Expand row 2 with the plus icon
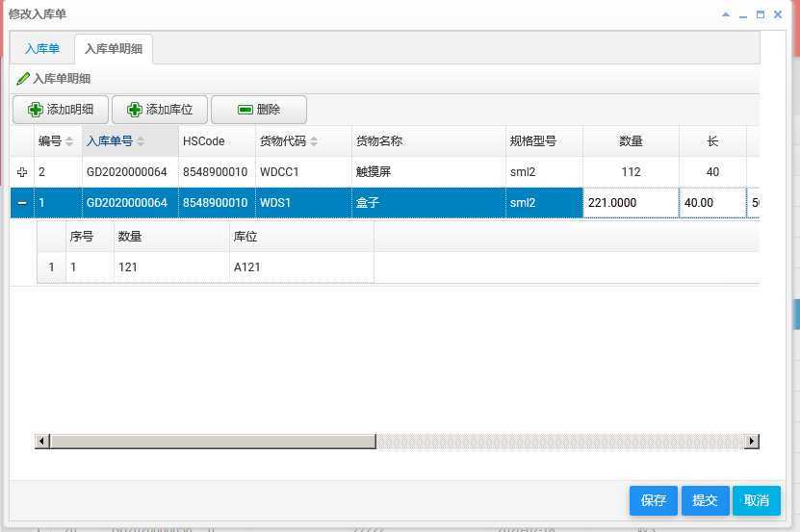This screenshot has width=800, height=532. point(22,172)
